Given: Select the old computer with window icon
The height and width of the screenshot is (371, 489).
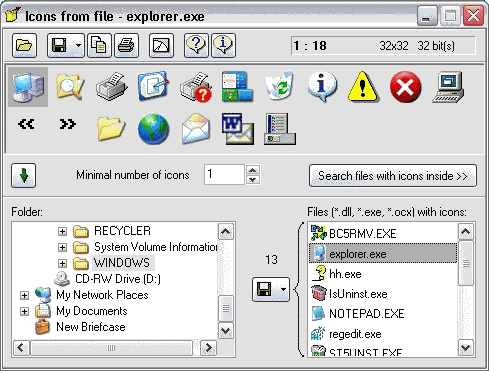Looking at the screenshot, I should (448, 87).
